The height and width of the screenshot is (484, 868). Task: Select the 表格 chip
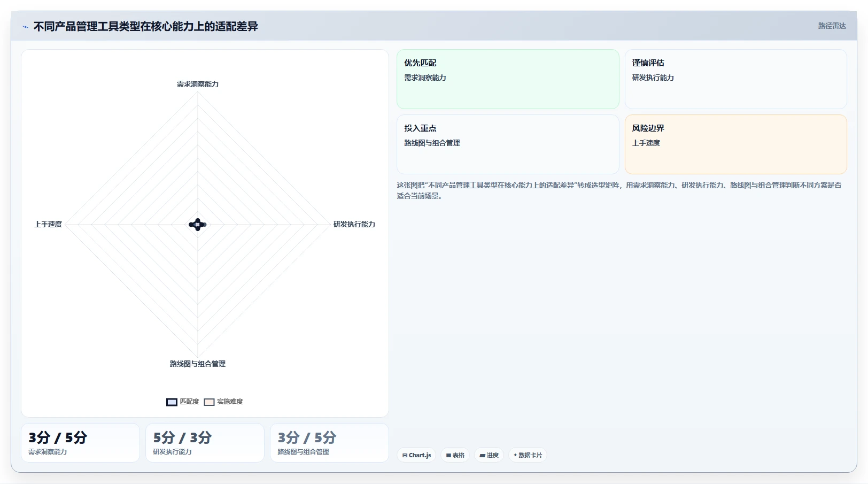coord(455,455)
